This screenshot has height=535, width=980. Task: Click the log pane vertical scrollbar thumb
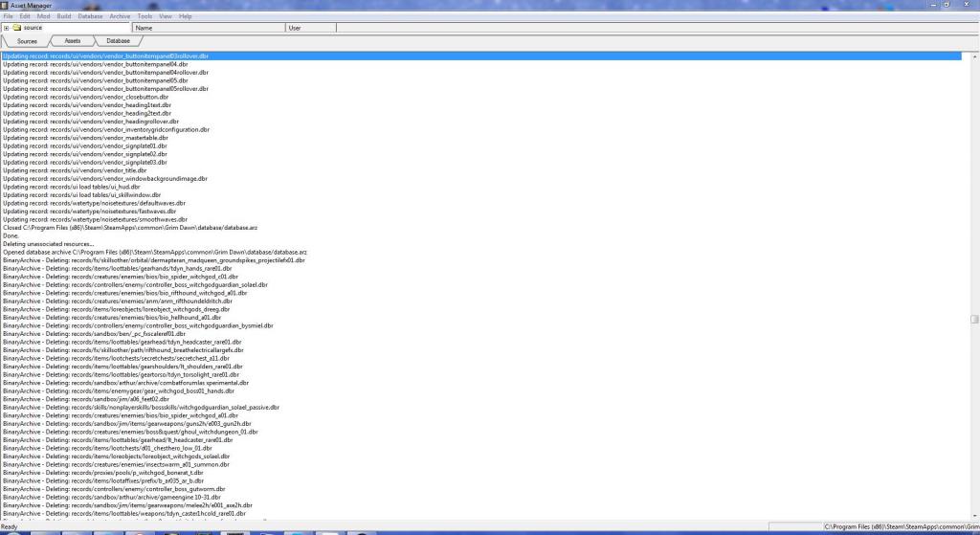click(x=974, y=320)
